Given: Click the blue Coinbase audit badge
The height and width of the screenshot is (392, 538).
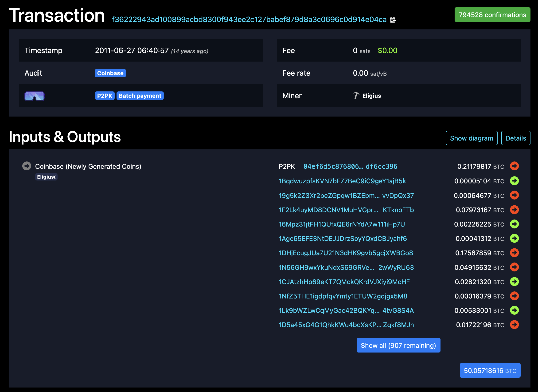Looking at the screenshot, I should [110, 73].
